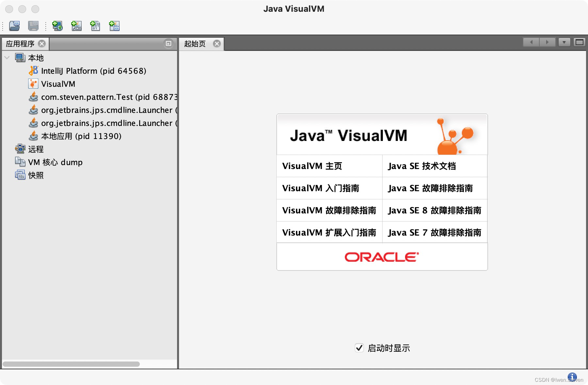The height and width of the screenshot is (385, 588).
Task: Click Java icon beside 本地应用 (pid 11390)
Action: [x=33, y=136]
